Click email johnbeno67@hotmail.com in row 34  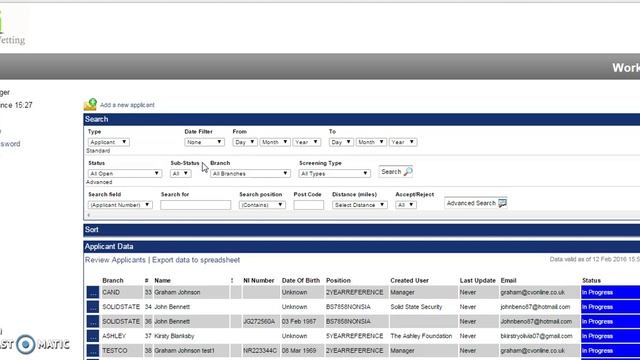(535, 307)
